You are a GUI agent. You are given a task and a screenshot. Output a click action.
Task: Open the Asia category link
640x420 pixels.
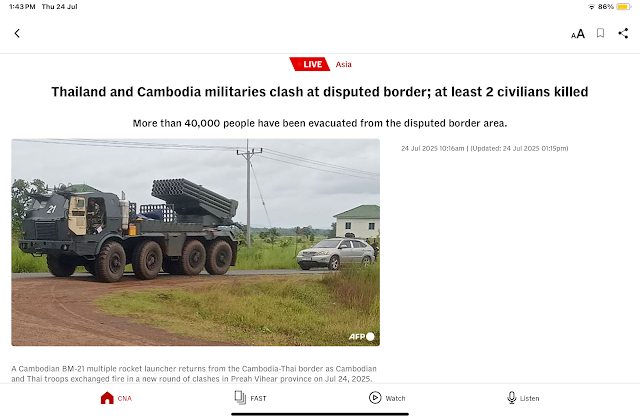tap(343, 64)
